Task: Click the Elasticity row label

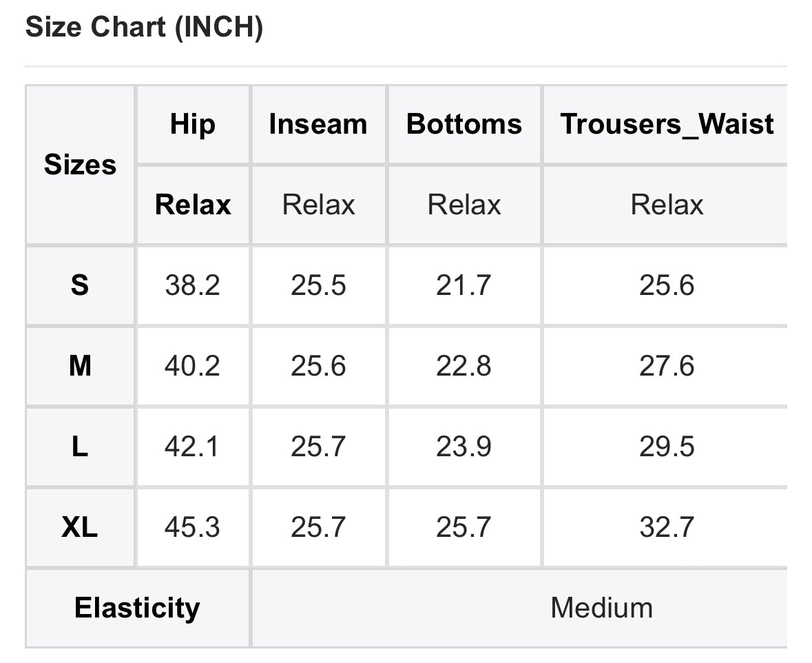Action: point(137,608)
